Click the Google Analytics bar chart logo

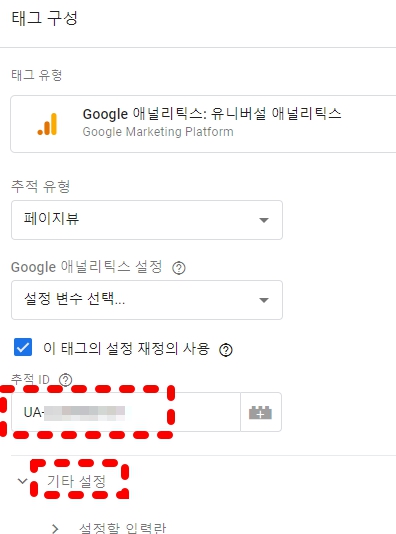click(47, 124)
